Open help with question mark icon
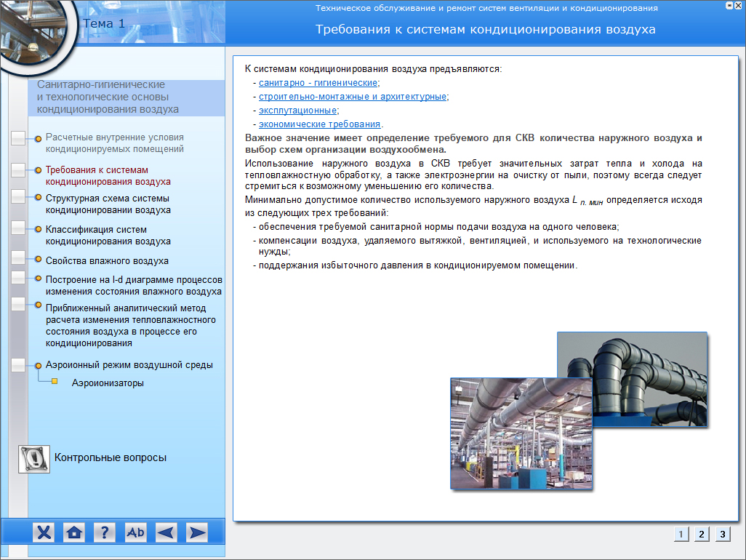Image resolution: width=746 pixels, height=560 pixels. (x=105, y=532)
